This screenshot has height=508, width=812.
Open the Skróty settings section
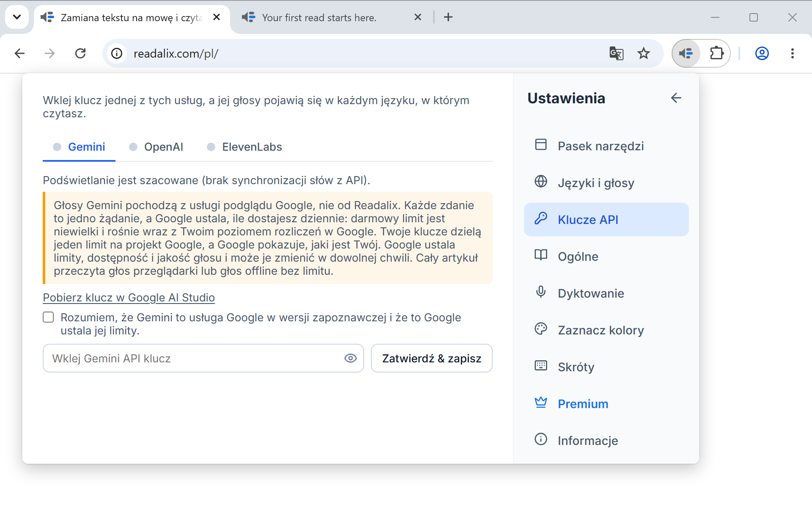pyautogui.click(x=606, y=367)
